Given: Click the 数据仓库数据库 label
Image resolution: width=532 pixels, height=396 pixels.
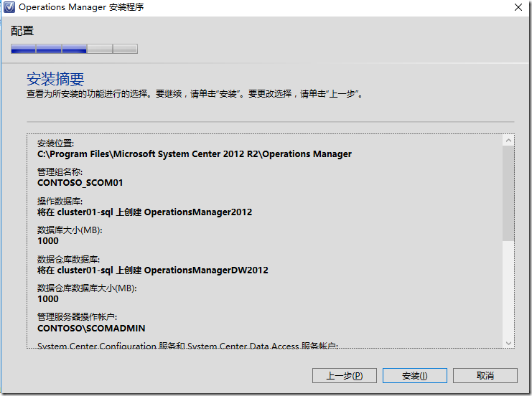Looking at the screenshot, I should pyautogui.click(x=68, y=260).
